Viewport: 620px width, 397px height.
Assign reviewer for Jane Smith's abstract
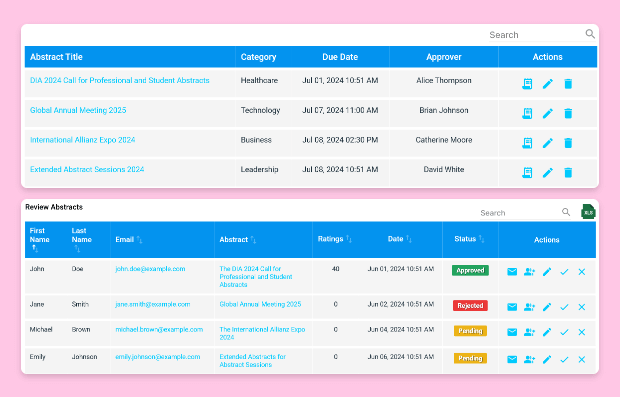pyautogui.click(x=529, y=307)
